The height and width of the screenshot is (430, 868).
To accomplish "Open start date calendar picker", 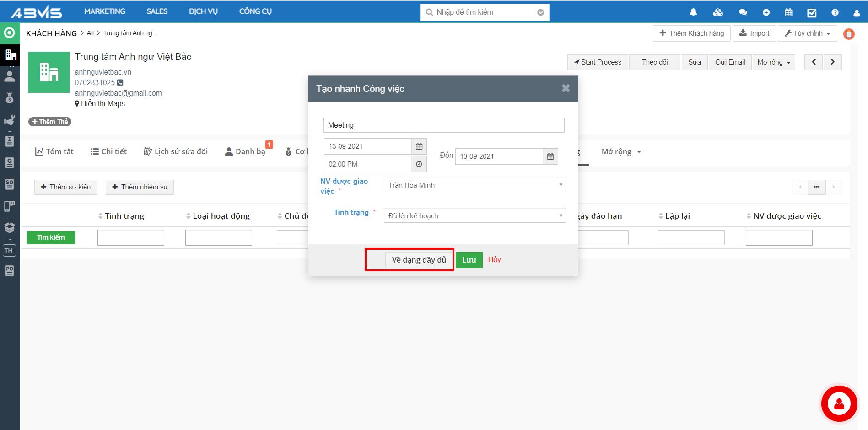I will 419,146.
